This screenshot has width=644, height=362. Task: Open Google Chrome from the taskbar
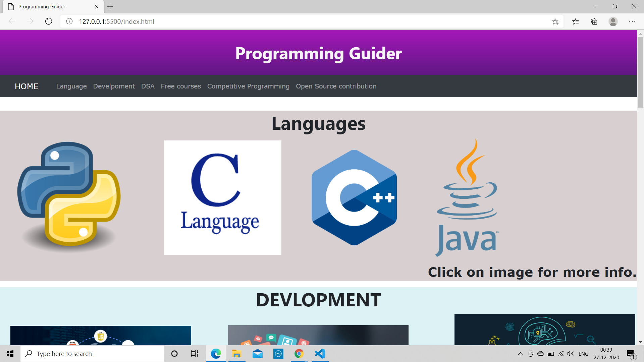click(x=299, y=353)
